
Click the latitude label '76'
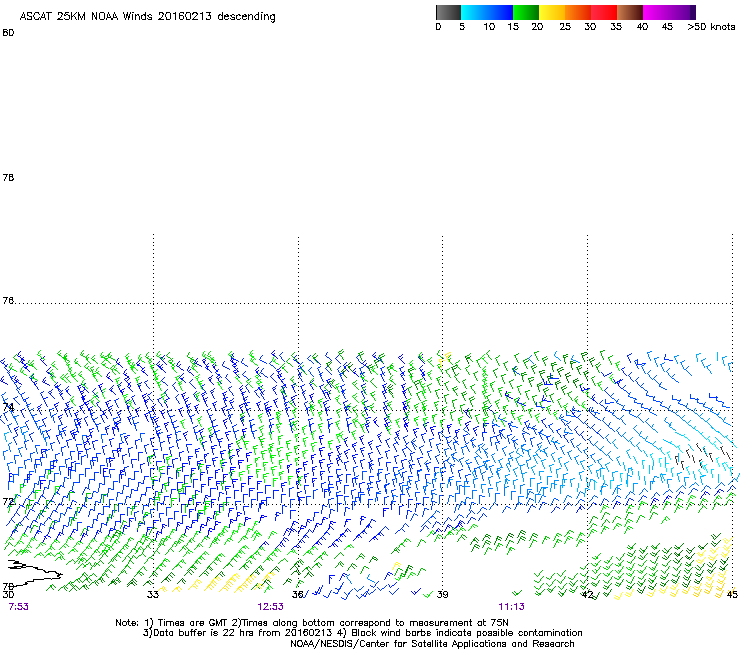(8, 300)
